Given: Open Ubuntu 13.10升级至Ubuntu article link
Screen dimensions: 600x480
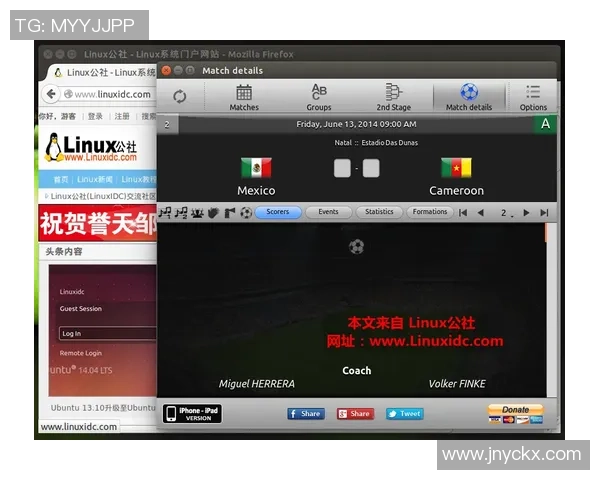Looking at the screenshot, I should [103, 408].
